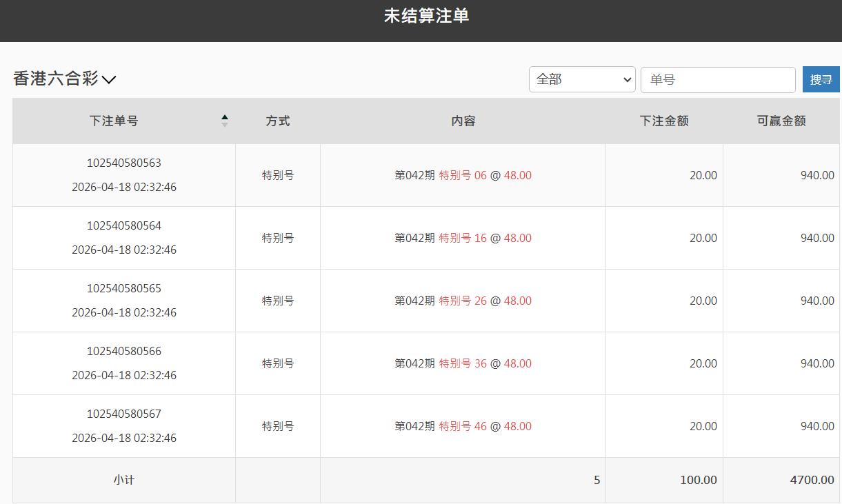Screen dimensions: 842x504
Task: Click the 未结算注单 page title
Action: pos(426,16)
